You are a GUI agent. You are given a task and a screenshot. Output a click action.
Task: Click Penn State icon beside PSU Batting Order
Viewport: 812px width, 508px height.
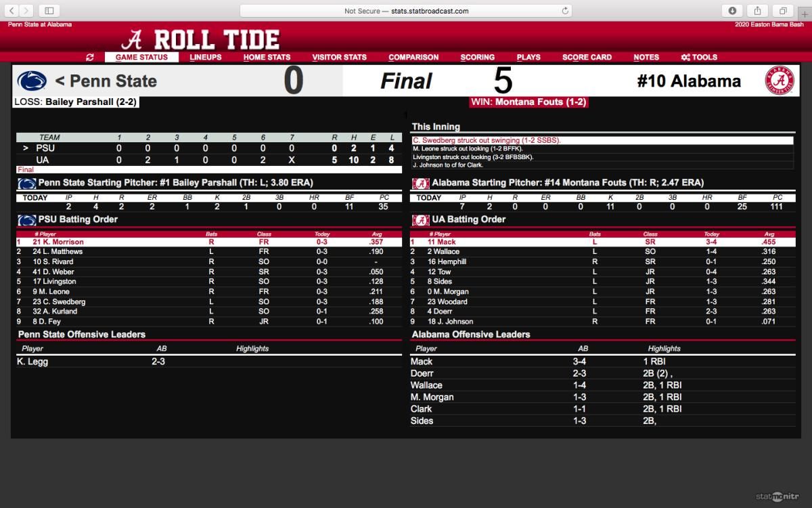tap(27, 220)
